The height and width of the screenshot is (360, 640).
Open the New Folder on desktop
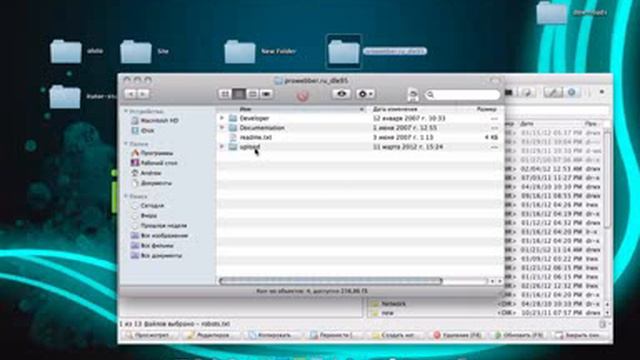tap(240, 51)
